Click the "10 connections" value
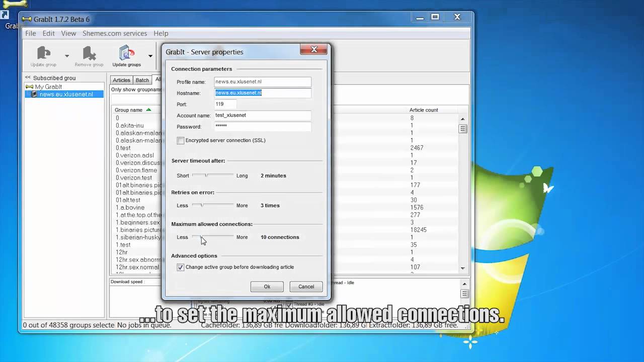Image resolution: width=644 pixels, height=362 pixels. (x=280, y=237)
